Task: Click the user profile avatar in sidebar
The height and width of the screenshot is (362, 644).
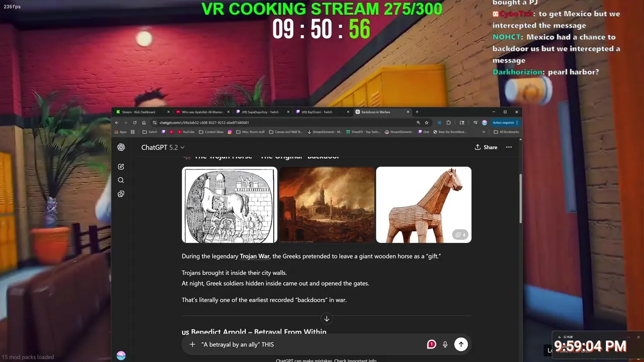Action: 121,355
